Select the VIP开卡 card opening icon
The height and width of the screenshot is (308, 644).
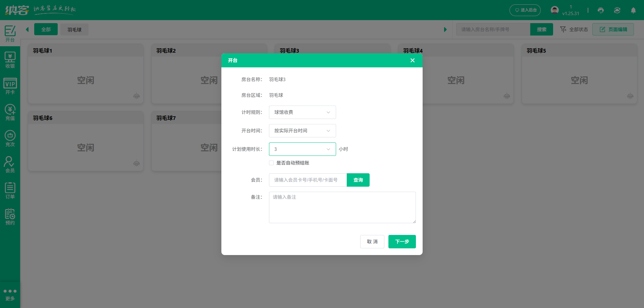pos(10,85)
